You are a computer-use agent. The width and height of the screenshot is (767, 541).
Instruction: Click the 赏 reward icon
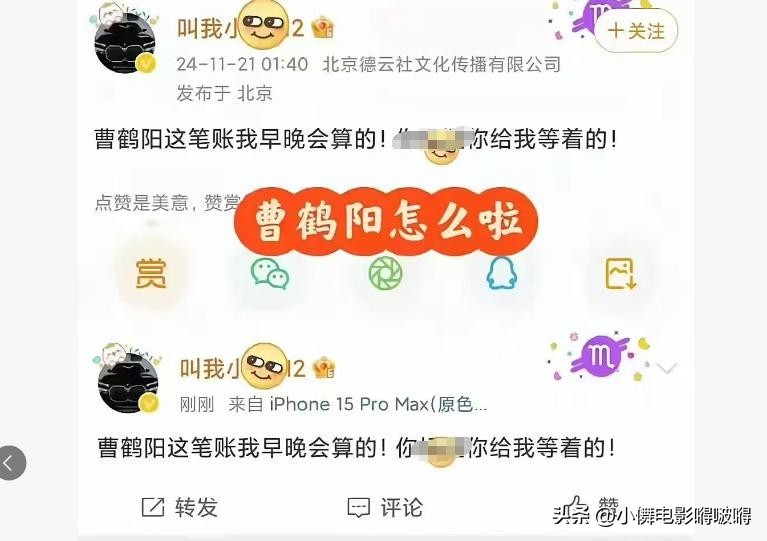[x=151, y=273]
